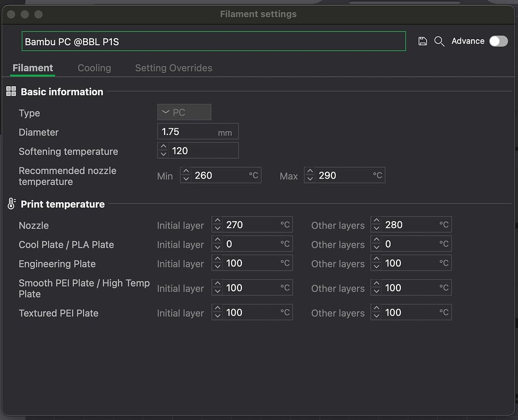The image size is (518, 420).
Task: Click the Nozzle other layers stepper arrows
Action: (x=377, y=225)
